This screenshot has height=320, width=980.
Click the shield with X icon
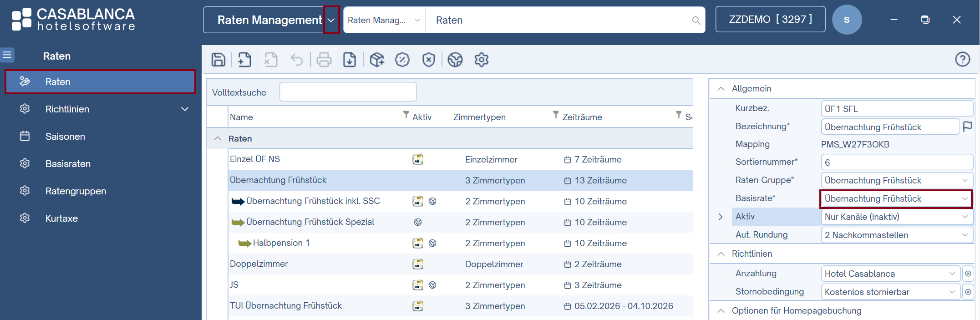tap(429, 60)
